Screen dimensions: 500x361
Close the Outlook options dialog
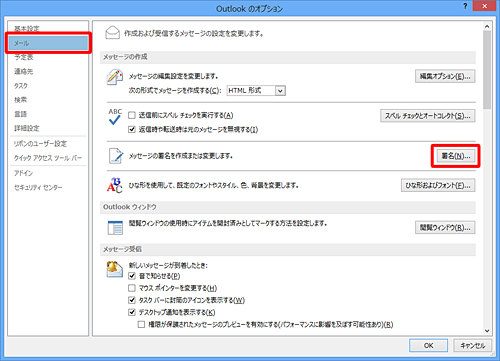(484, 6)
